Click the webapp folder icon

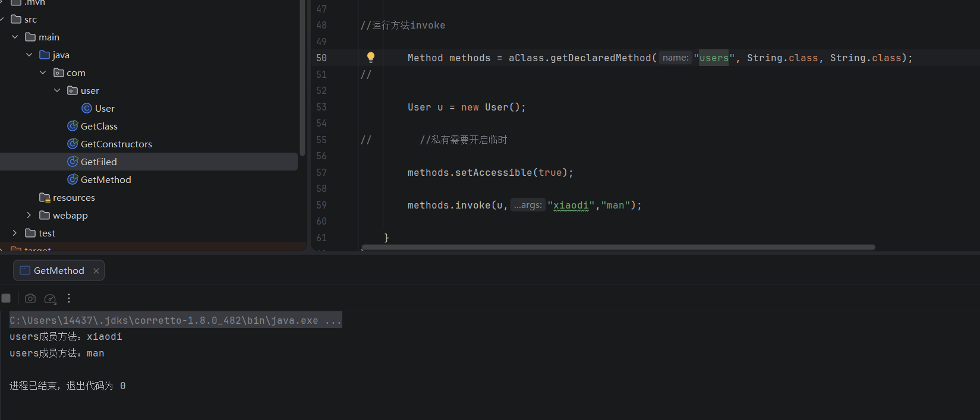click(x=45, y=215)
